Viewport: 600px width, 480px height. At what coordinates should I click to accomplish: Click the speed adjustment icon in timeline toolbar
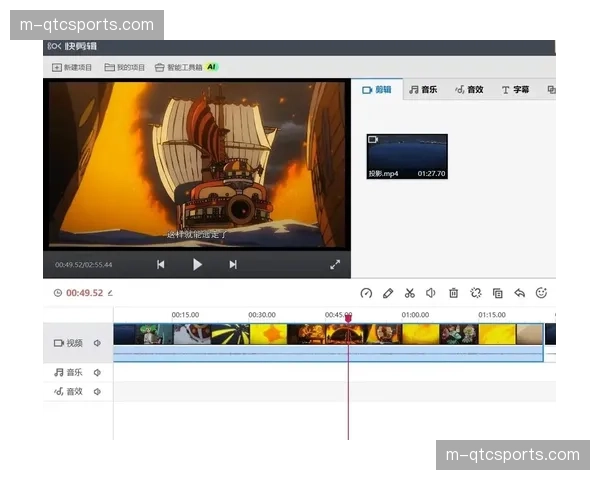point(366,293)
